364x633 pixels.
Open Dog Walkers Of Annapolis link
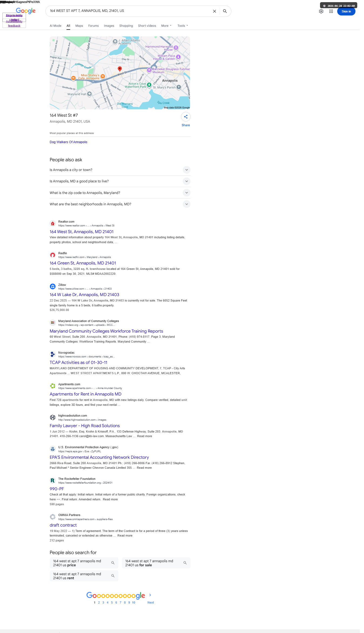point(69,142)
